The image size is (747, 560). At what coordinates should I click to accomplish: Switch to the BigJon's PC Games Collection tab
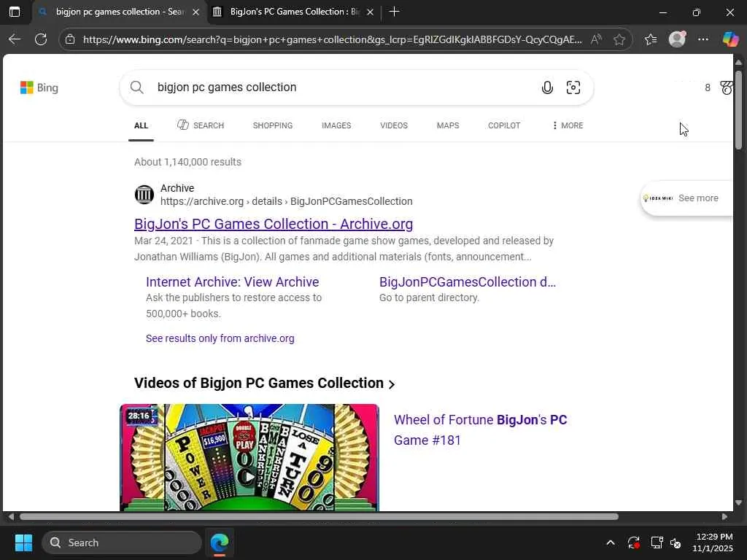(294, 12)
